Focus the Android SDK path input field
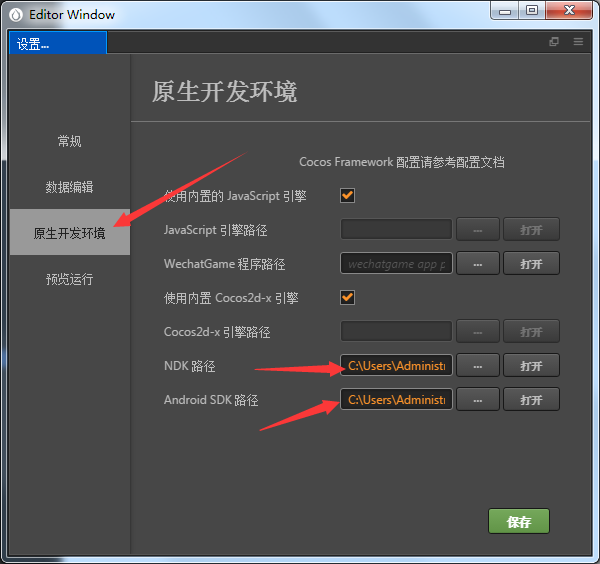600x564 pixels. pos(396,399)
